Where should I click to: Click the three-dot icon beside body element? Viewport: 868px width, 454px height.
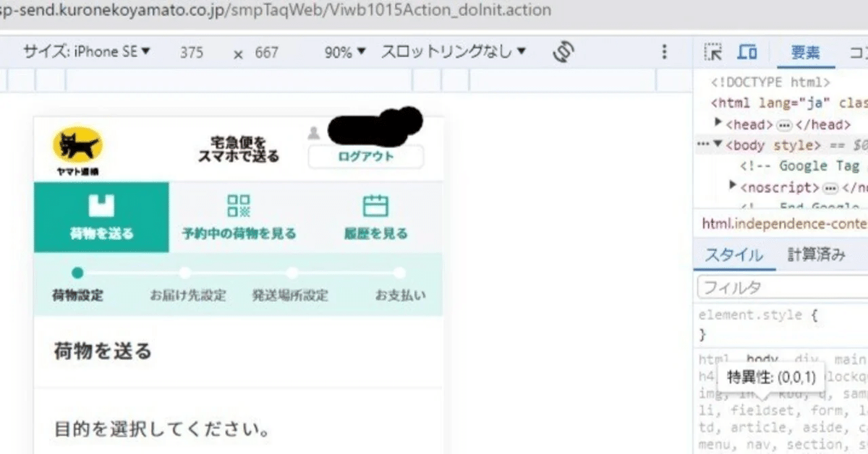(x=703, y=144)
